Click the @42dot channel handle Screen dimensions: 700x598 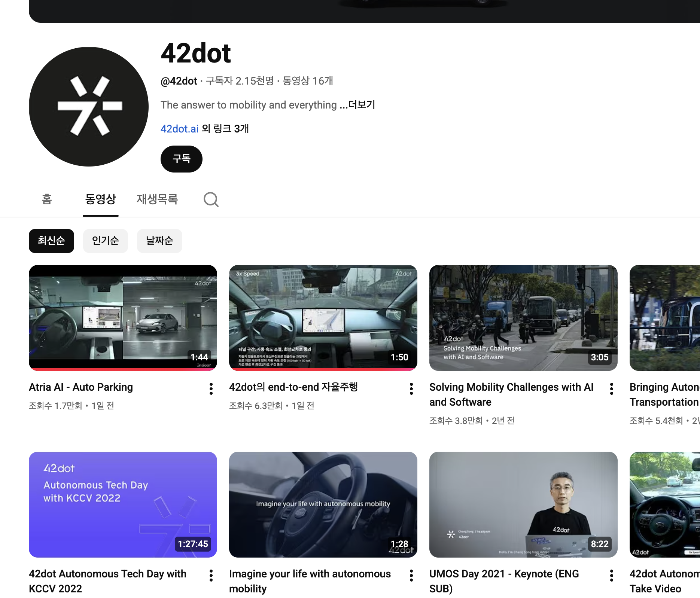coord(179,81)
